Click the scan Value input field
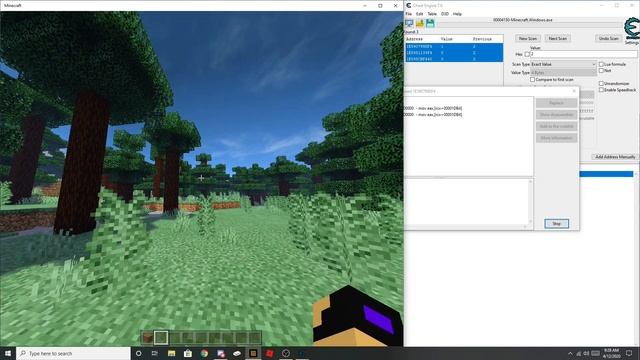Screen dimensions: 640x360 pos(583,54)
